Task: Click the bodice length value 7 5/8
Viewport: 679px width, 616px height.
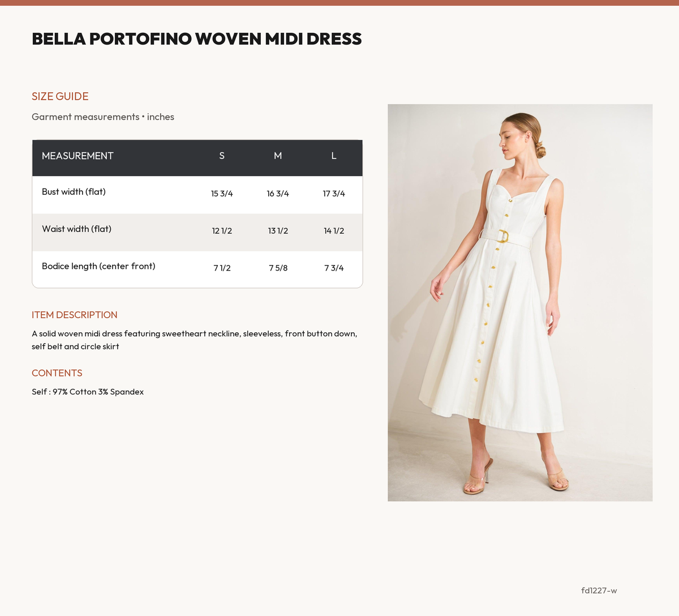Action: click(x=278, y=268)
